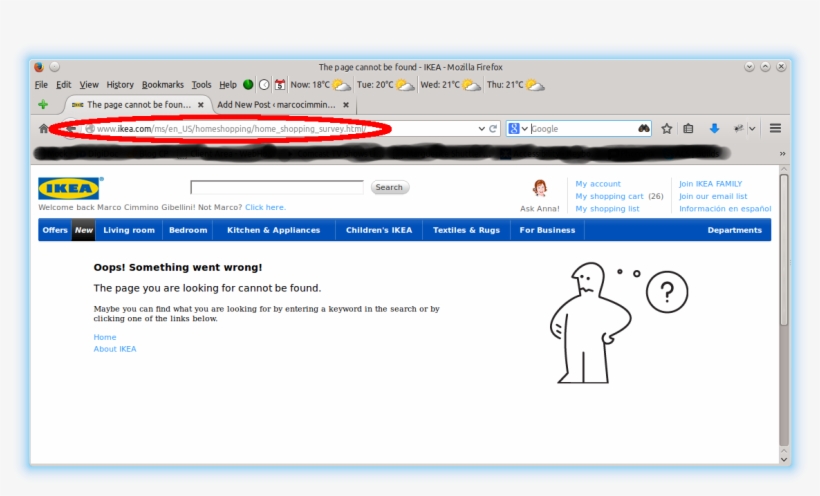Screen dimensions: 820x496
Task: Open the Tools menu
Action: click(x=201, y=84)
